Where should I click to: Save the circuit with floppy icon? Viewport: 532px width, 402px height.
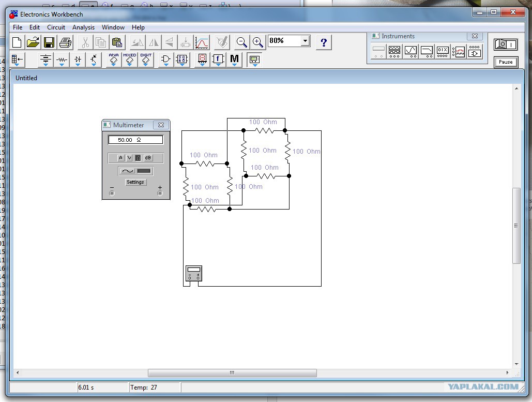pyautogui.click(x=49, y=42)
